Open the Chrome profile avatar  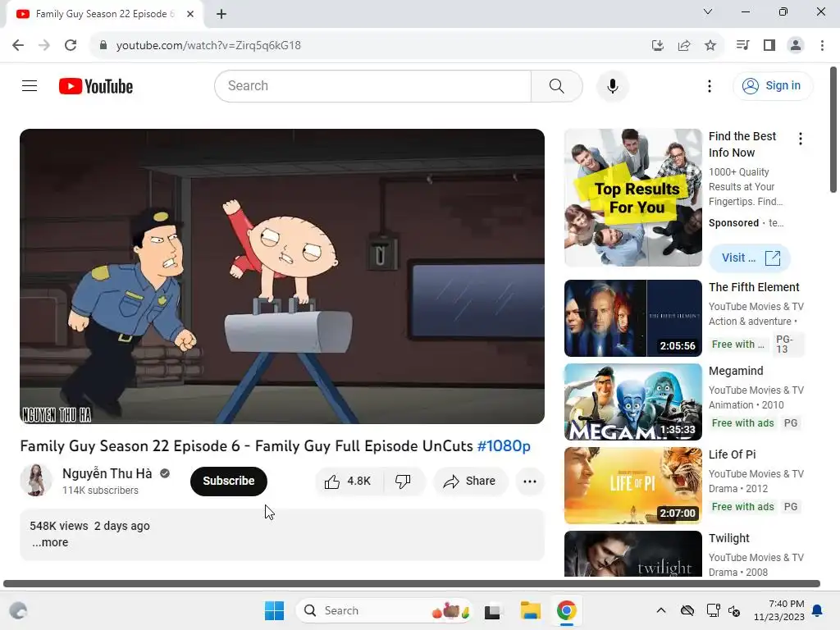[x=796, y=45]
